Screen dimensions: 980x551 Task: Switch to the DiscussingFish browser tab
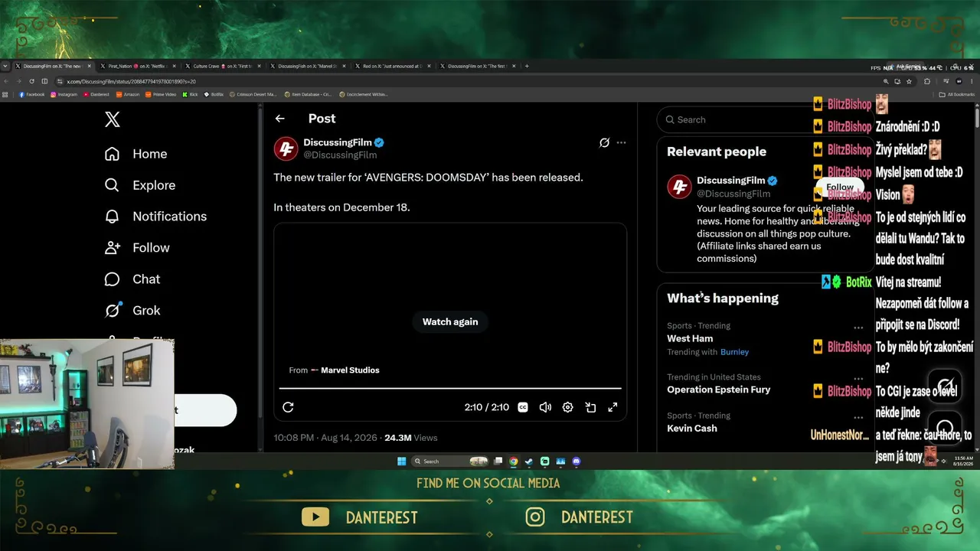pos(308,67)
